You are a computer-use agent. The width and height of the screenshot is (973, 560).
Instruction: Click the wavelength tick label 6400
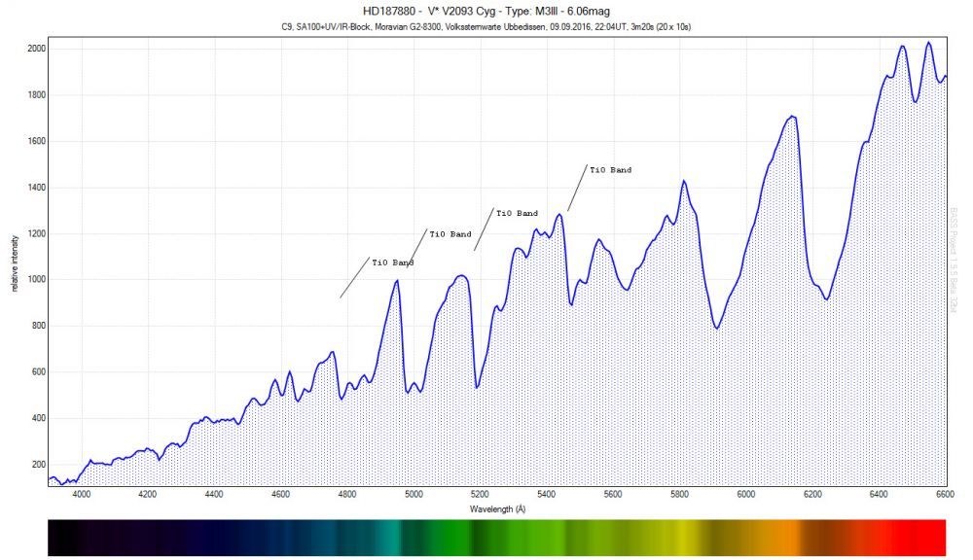click(x=879, y=494)
